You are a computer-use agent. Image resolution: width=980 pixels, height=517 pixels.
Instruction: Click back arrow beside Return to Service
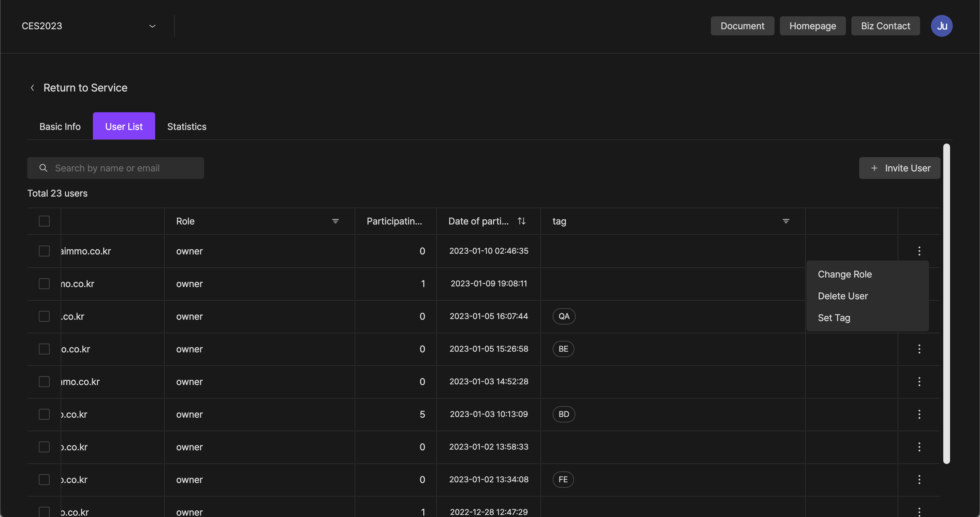pyautogui.click(x=33, y=88)
